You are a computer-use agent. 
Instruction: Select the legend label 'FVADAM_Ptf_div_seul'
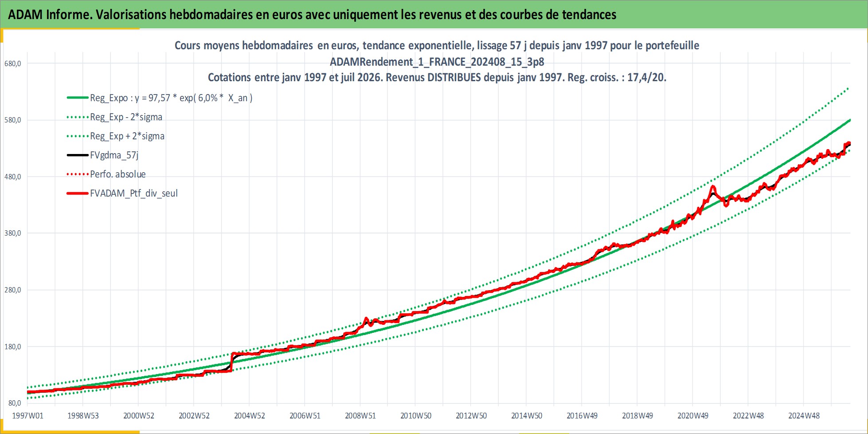click(x=134, y=193)
